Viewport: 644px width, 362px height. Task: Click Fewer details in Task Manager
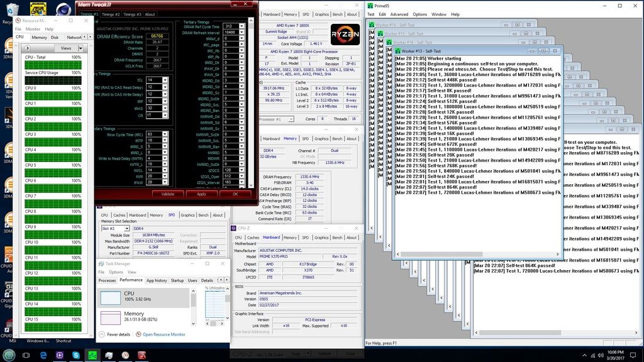click(x=118, y=334)
